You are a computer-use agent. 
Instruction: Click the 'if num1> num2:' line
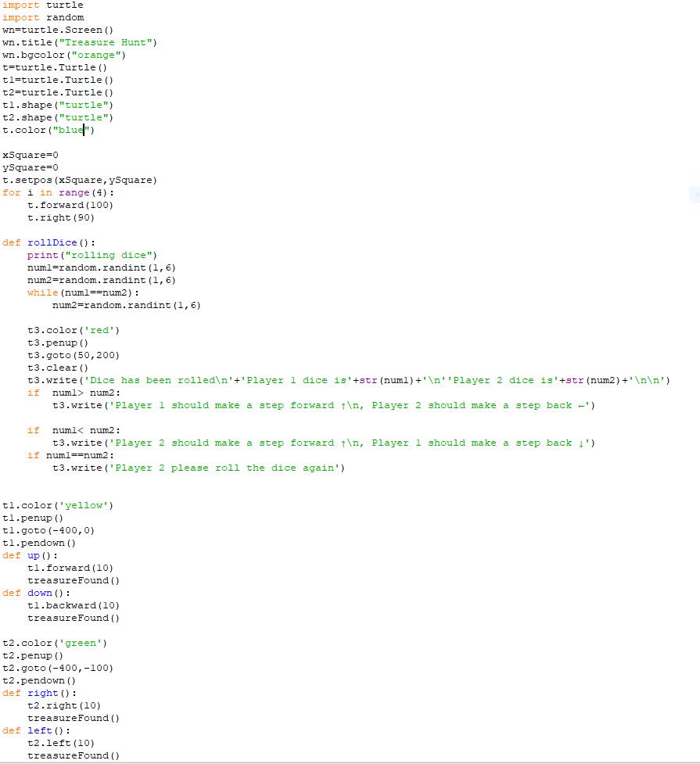click(74, 393)
